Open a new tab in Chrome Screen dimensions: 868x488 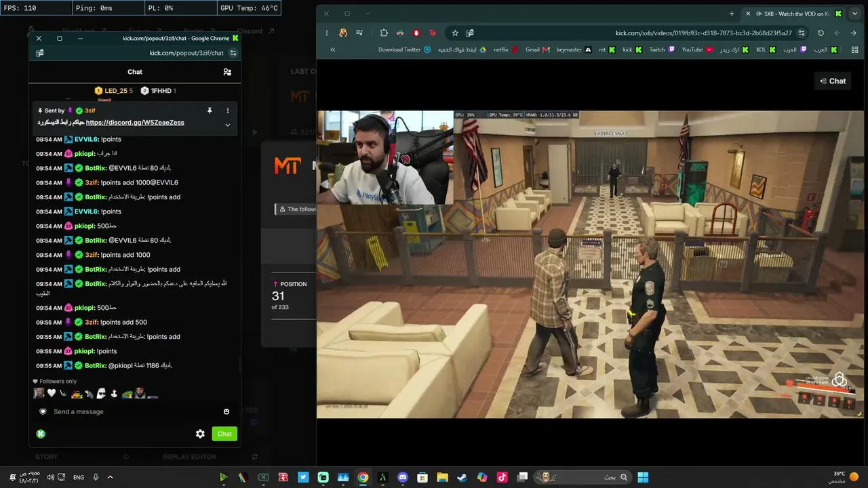click(x=732, y=14)
